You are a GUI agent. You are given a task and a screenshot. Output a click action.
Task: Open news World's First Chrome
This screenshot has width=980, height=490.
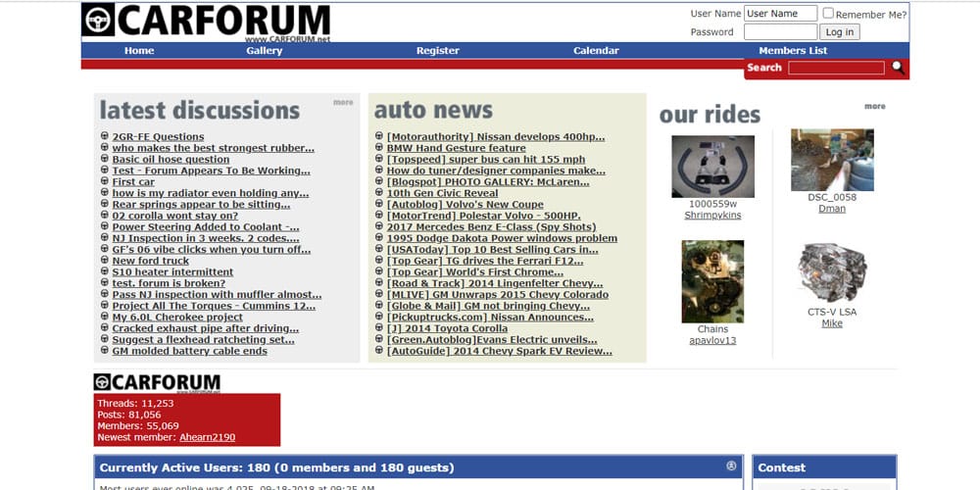click(475, 271)
